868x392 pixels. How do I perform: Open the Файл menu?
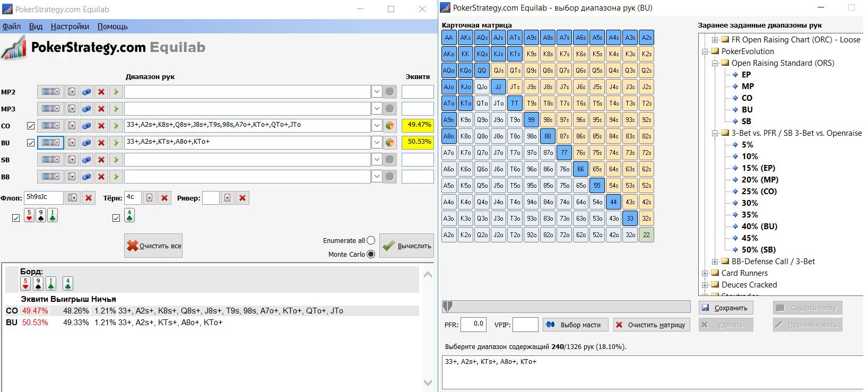point(11,27)
